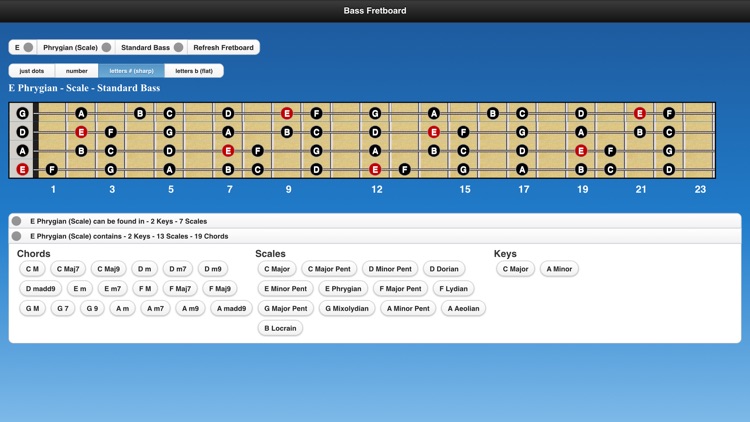Tap red E note at fret 12 on E string
The image size is (750, 422).
tap(375, 169)
